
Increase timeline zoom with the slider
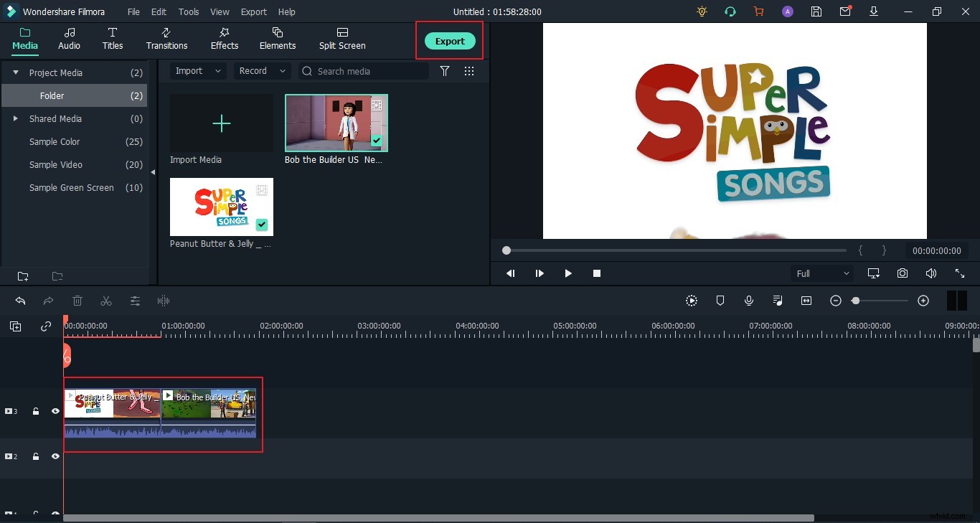[924, 301]
